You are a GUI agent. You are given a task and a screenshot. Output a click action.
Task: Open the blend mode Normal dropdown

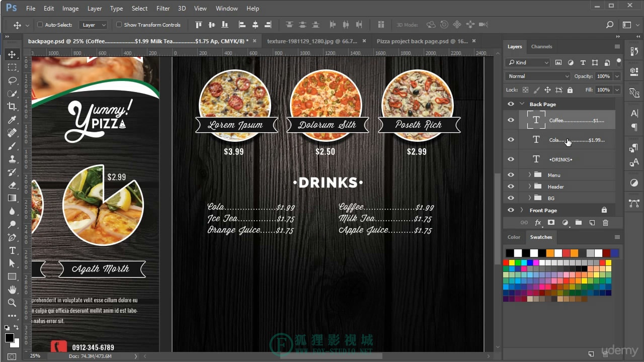[537, 76]
